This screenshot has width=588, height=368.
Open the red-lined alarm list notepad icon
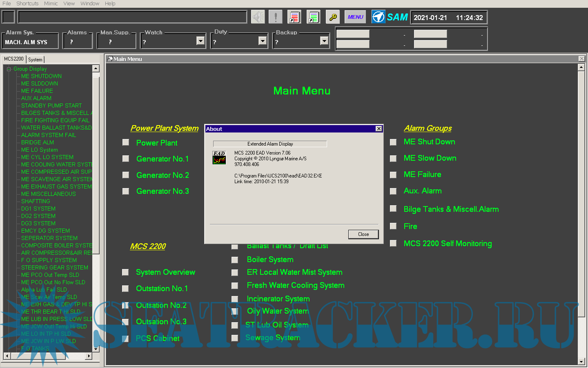[x=294, y=17]
